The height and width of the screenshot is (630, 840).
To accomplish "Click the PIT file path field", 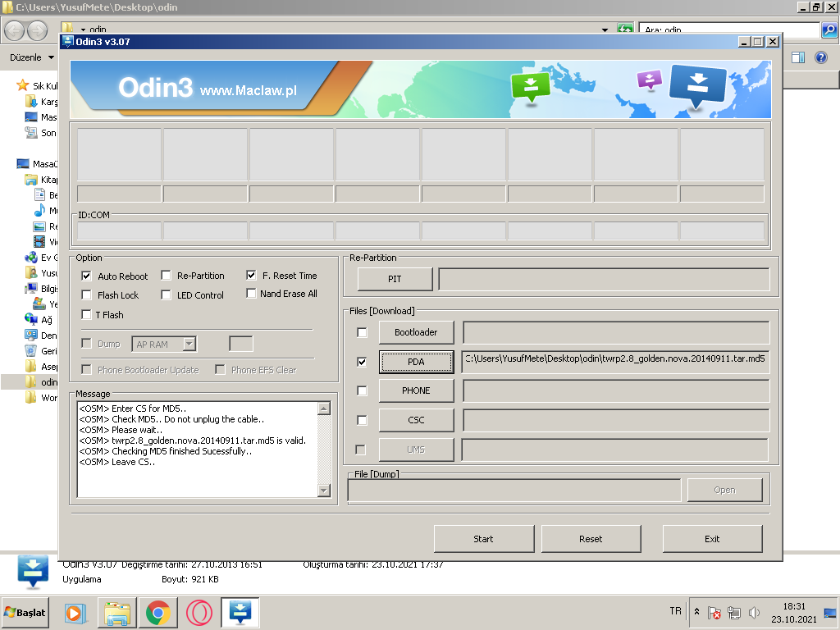I will point(604,279).
